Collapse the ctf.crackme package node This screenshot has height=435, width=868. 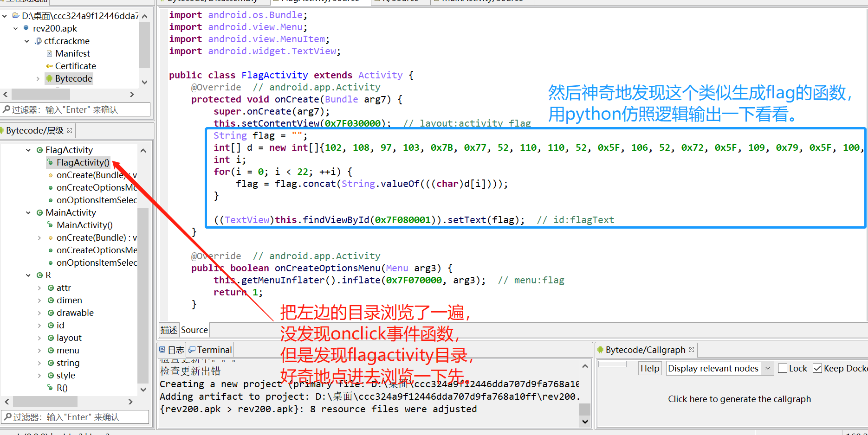(x=27, y=41)
